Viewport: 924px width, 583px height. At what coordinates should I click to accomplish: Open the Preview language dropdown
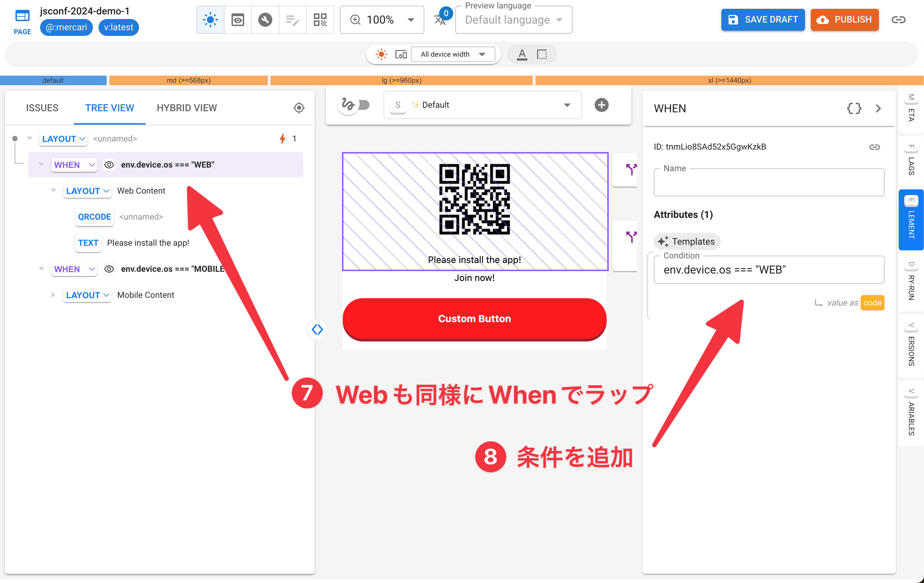coord(513,20)
